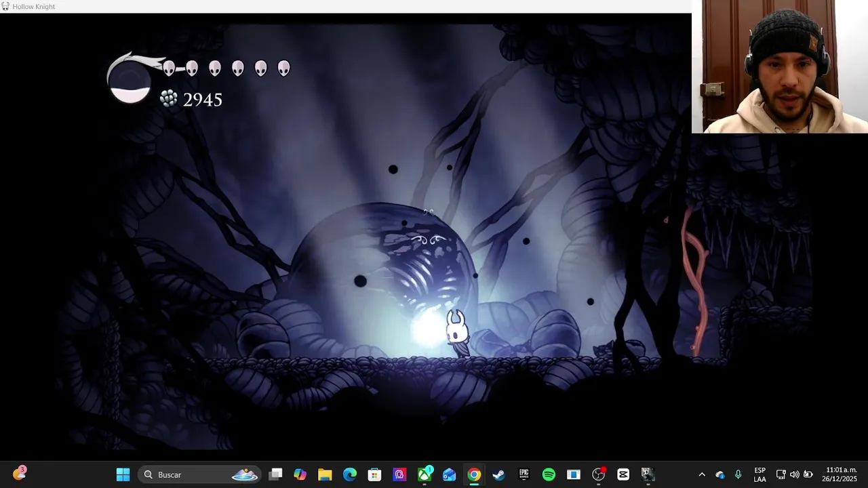Open the purple headphones app icon
The width and height of the screenshot is (868, 488).
coord(399,474)
